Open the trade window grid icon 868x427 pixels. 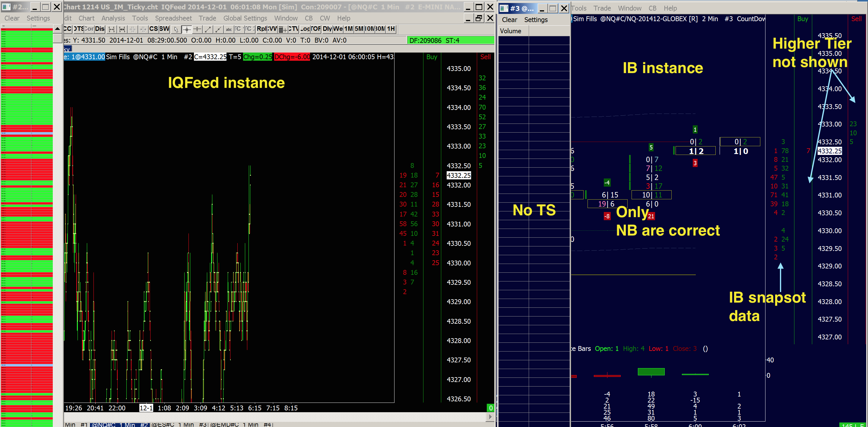[x=282, y=29]
